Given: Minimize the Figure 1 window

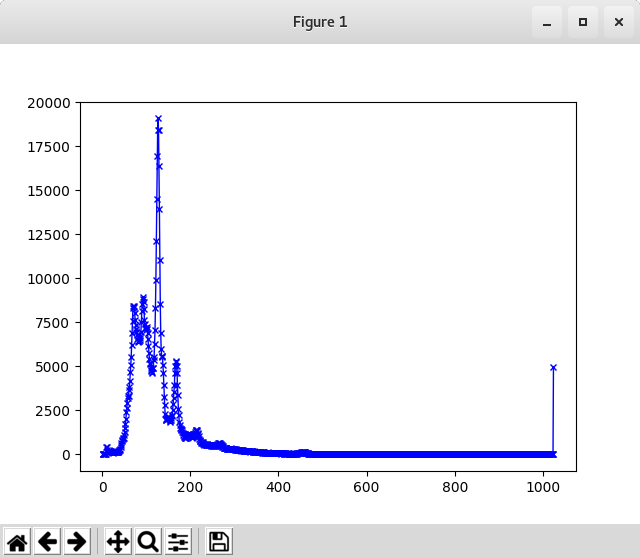Looking at the screenshot, I should click(547, 22).
